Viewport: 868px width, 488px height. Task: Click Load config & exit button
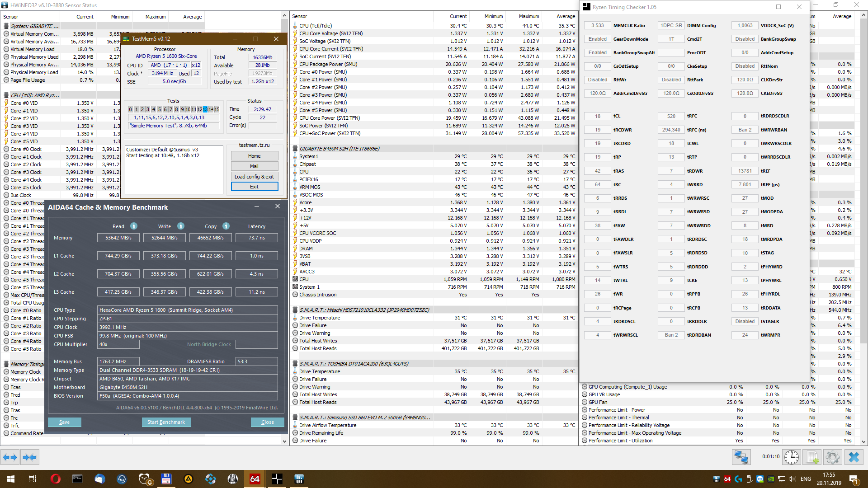pyautogui.click(x=254, y=177)
